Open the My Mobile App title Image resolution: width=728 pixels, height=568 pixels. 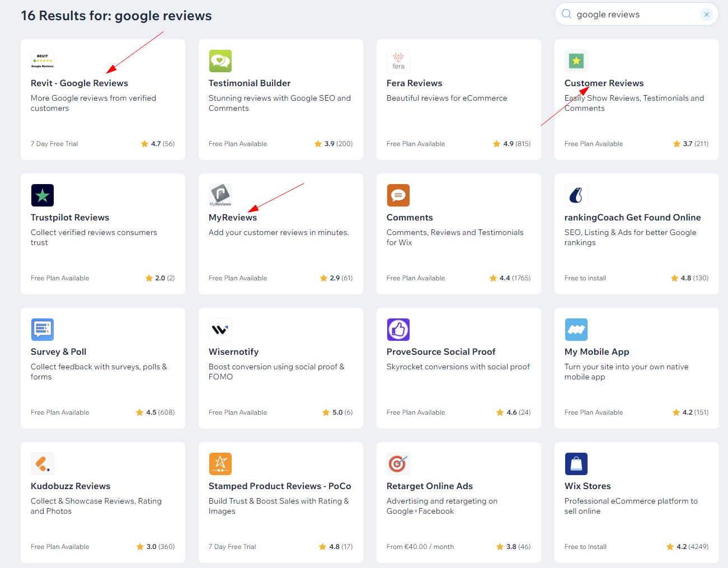click(x=597, y=352)
